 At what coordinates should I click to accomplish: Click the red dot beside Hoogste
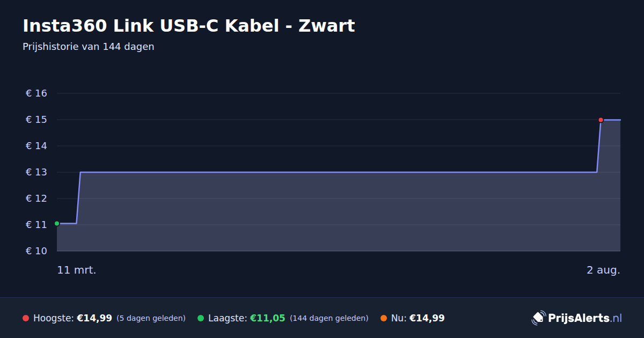(26, 318)
